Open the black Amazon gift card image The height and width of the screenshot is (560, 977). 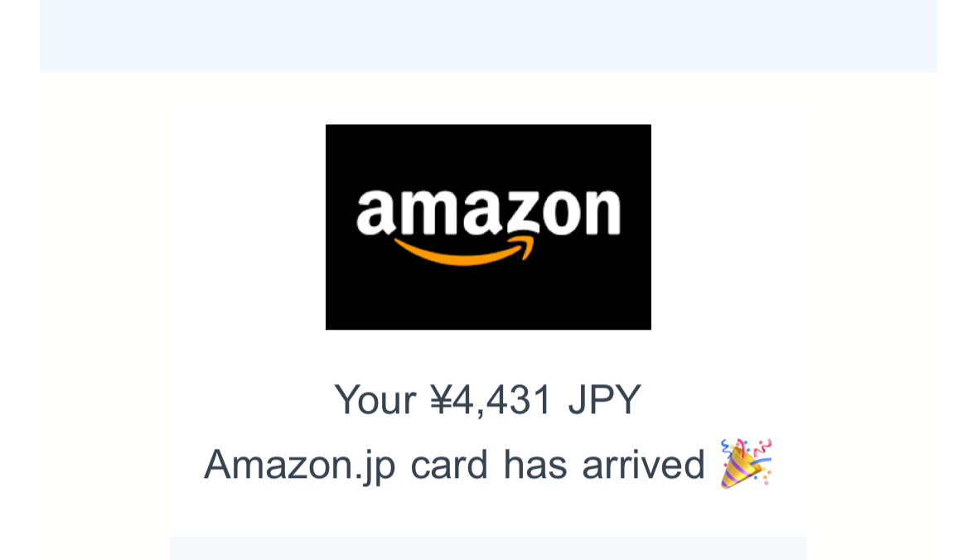click(488, 227)
